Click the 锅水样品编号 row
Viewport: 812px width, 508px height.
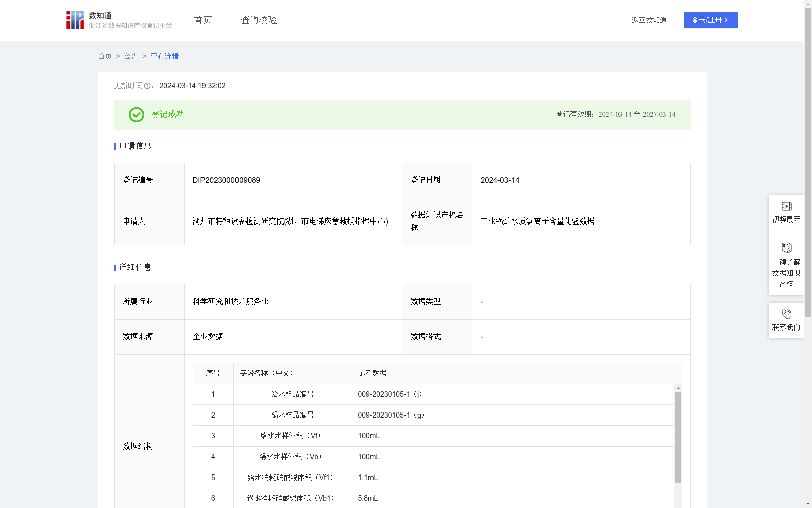pos(433,415)
